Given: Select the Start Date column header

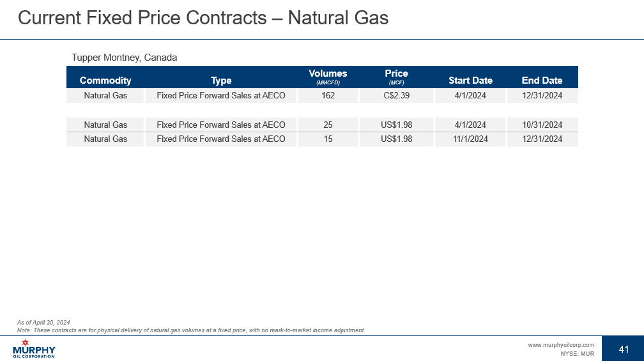Looking at the screenshot, I should (x=470, y=81).
